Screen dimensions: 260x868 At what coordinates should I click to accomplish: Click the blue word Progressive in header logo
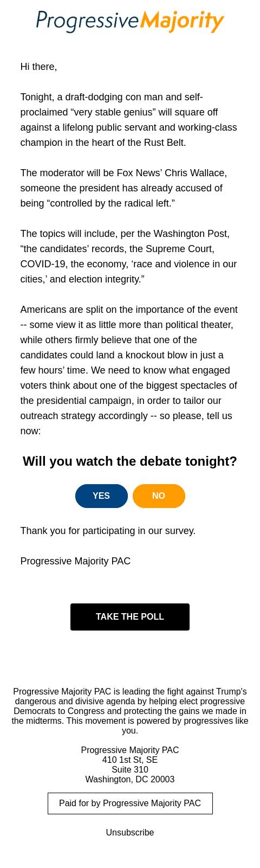coord(87,21)
